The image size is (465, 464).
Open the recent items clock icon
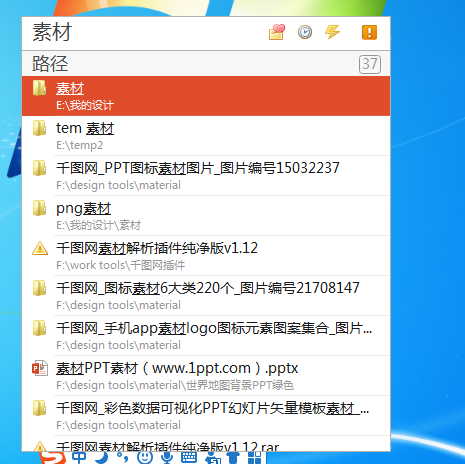tap(305, 32)
